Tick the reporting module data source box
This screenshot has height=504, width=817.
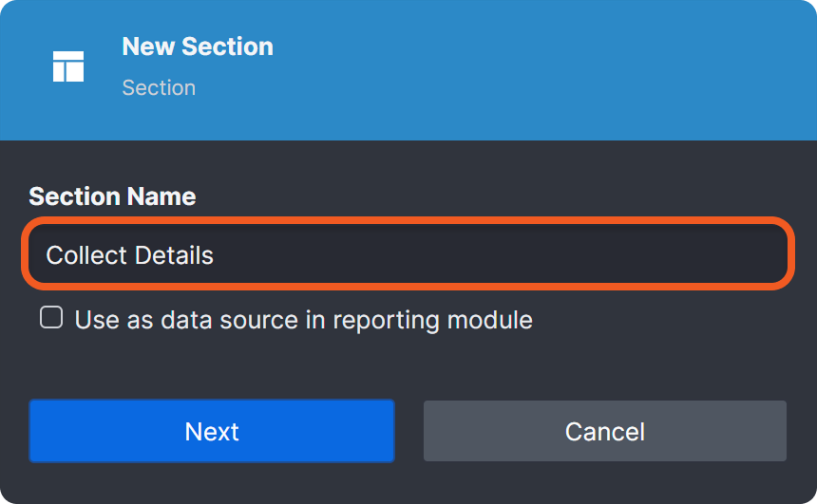pos(51,317)
